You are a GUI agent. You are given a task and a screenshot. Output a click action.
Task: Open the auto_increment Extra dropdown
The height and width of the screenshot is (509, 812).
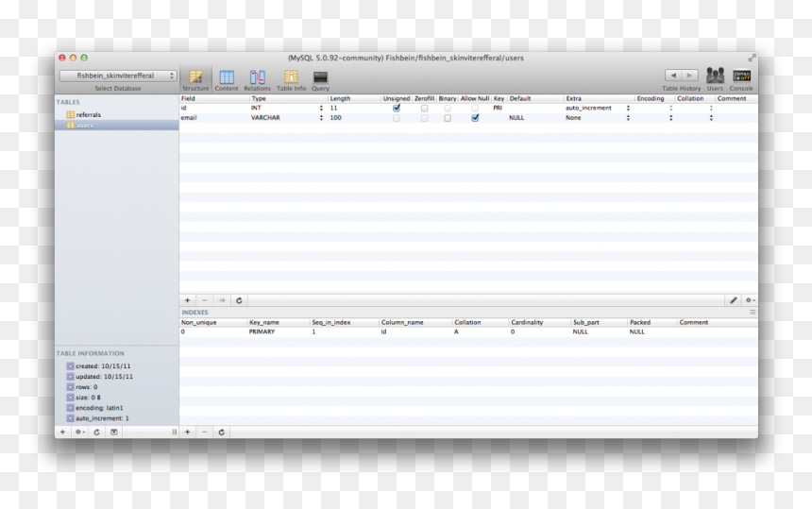point(598,108)
